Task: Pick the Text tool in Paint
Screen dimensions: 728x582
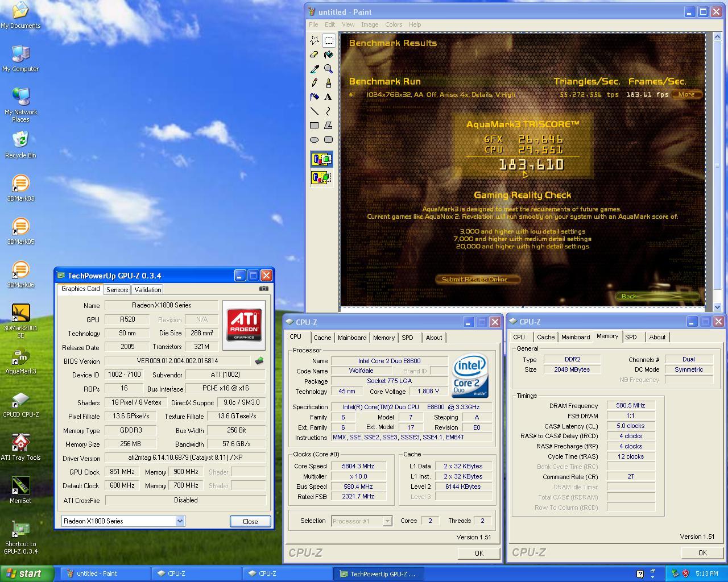Action: [x=329, y=97]
